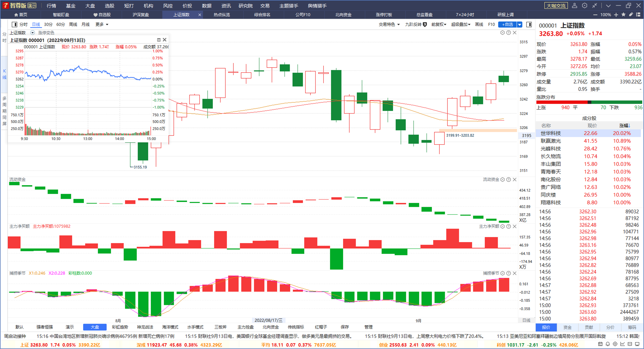The width and height of the screenshot is (644, 349).
Task: Maximize the intraday popup window
Action: (x=158, y=40)
